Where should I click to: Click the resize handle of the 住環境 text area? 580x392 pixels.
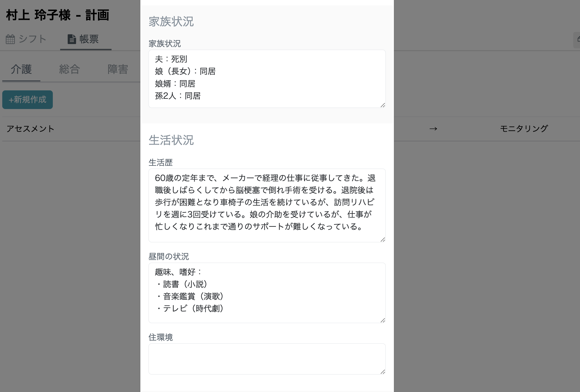click(x=383, y=372)
